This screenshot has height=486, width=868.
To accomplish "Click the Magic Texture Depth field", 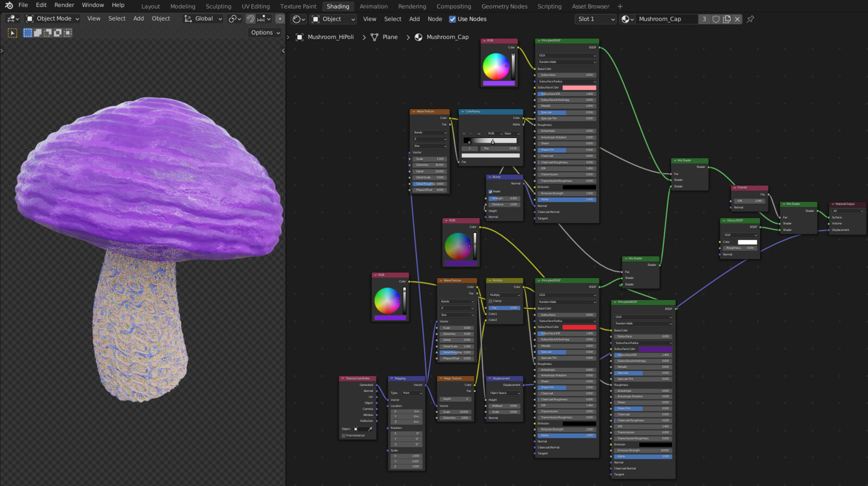I will [456, 399].
